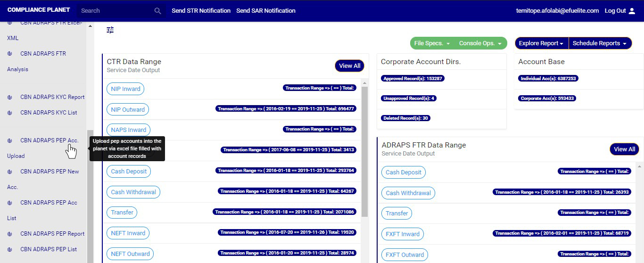The height and width of the screenshot is (263, 644).
Task: Expand the Schedule Reports dropdown
Action: pyautogui.click(x=600, y=43)
